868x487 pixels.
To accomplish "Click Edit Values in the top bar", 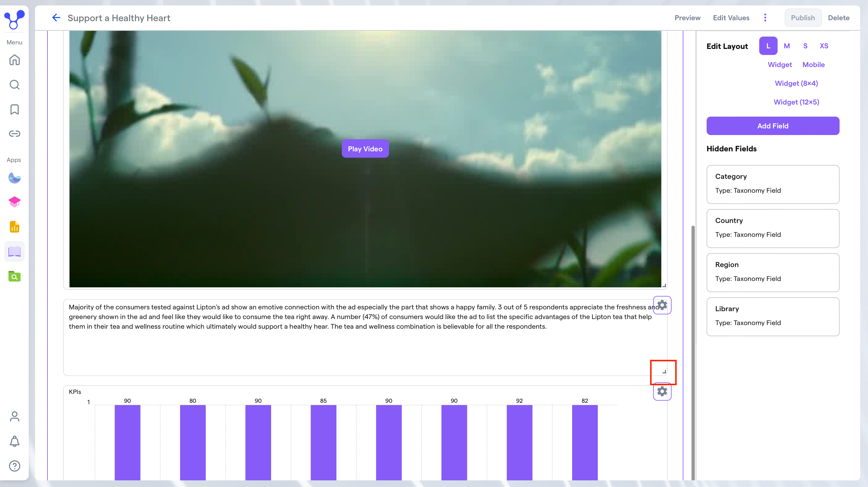I will coord(731,18).
